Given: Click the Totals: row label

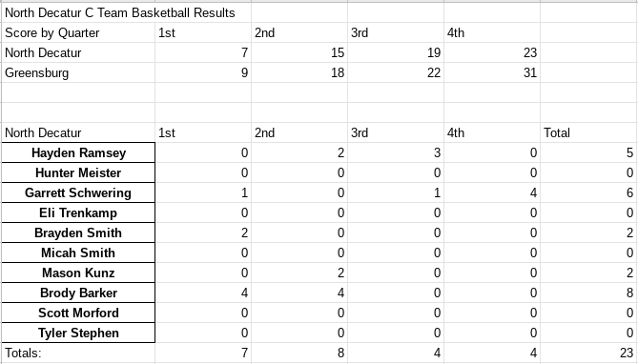Looking at the screenshot, I should point(78,353).
